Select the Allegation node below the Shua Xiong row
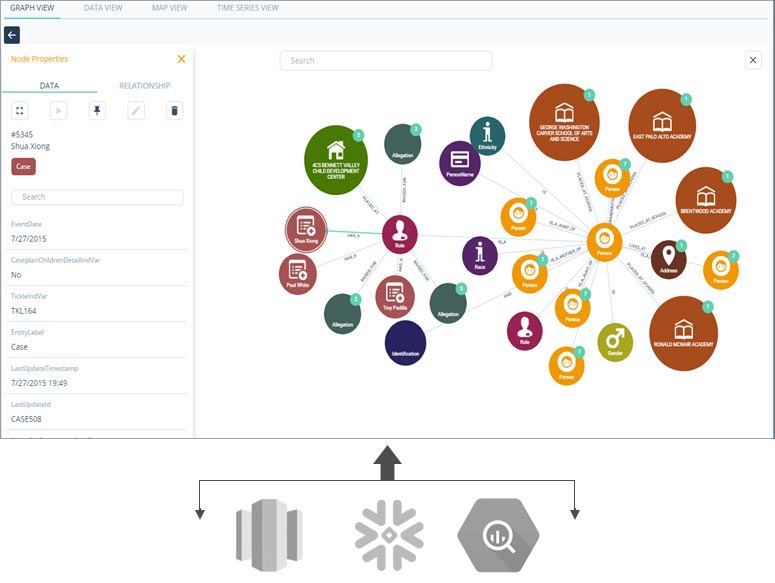 tap(343, 314)
